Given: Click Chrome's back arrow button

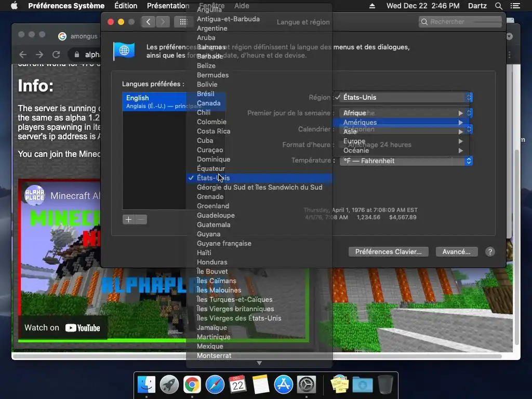Looking at the screenshot, I should (x=23, y=54).
